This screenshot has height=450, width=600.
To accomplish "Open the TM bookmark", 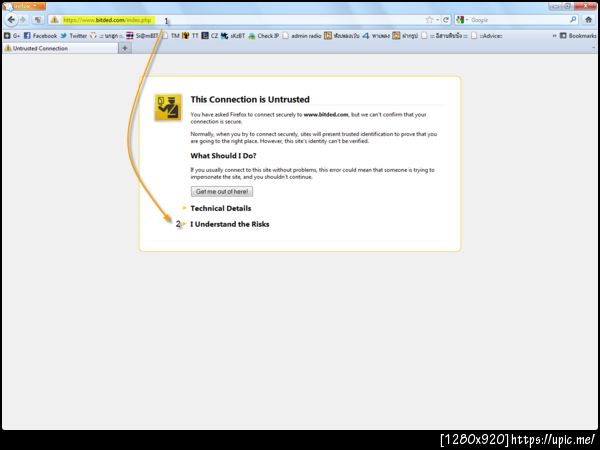I will pyautogui.click(x=171, y=36).
